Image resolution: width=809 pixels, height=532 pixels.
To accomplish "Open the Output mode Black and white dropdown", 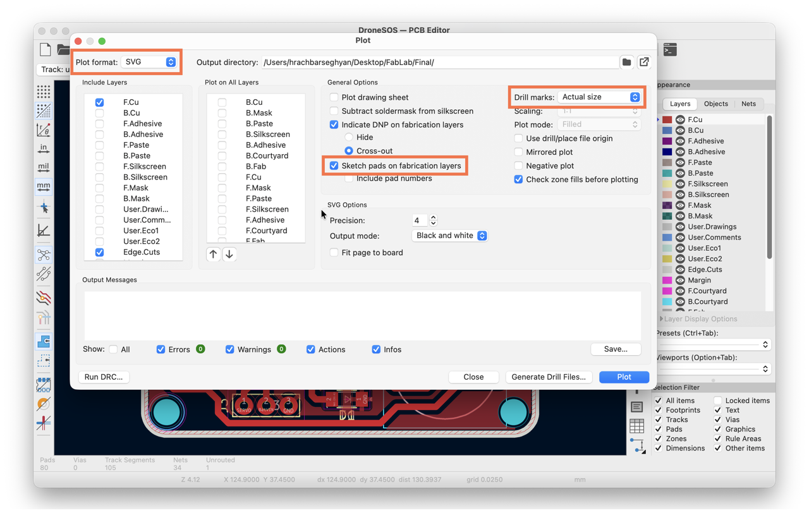I will point(450,236).
